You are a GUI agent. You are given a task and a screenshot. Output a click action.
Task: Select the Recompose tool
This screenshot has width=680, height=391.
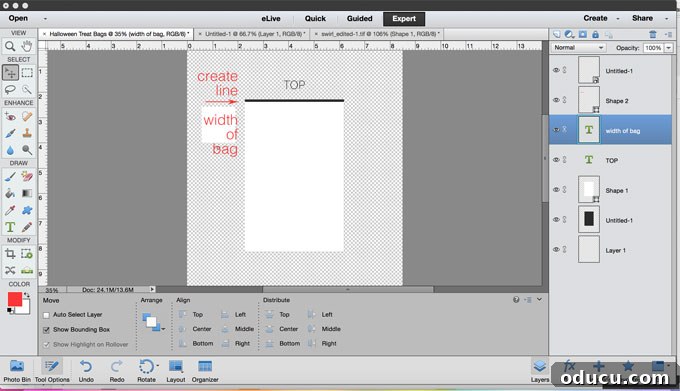[27, 254]
